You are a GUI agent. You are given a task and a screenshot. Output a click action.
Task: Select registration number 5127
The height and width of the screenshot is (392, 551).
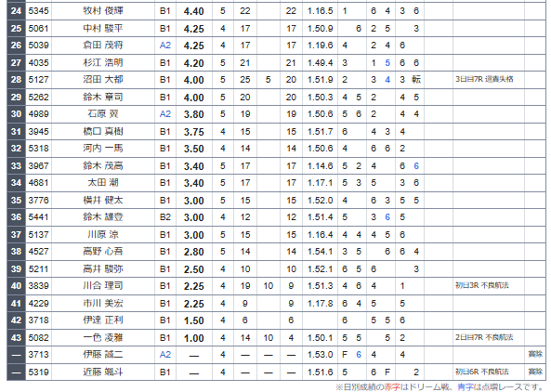[38, 80]
